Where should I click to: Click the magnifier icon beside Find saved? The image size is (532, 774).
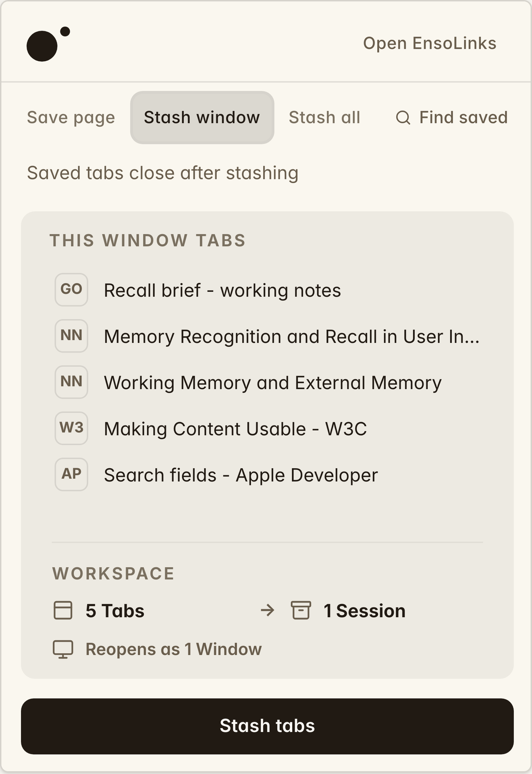[x=403, y=118]
